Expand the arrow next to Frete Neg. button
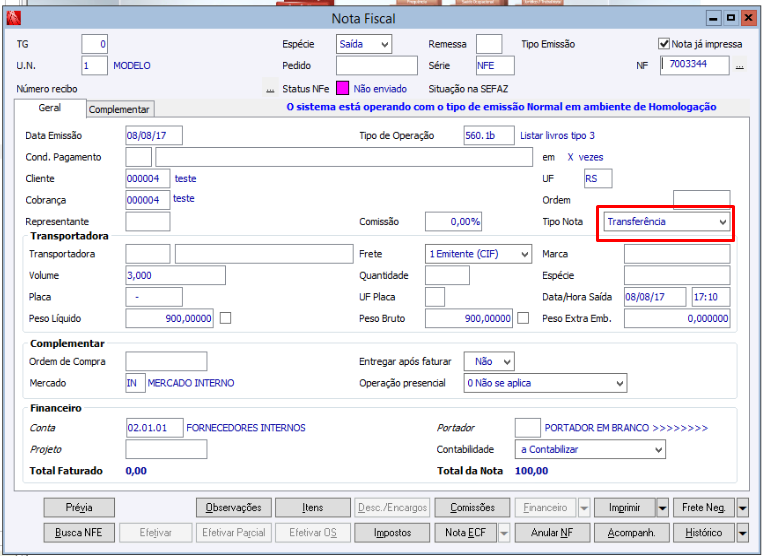Image resolution: width=763 pixels, height=556 pixels. [x=742, y=508]
